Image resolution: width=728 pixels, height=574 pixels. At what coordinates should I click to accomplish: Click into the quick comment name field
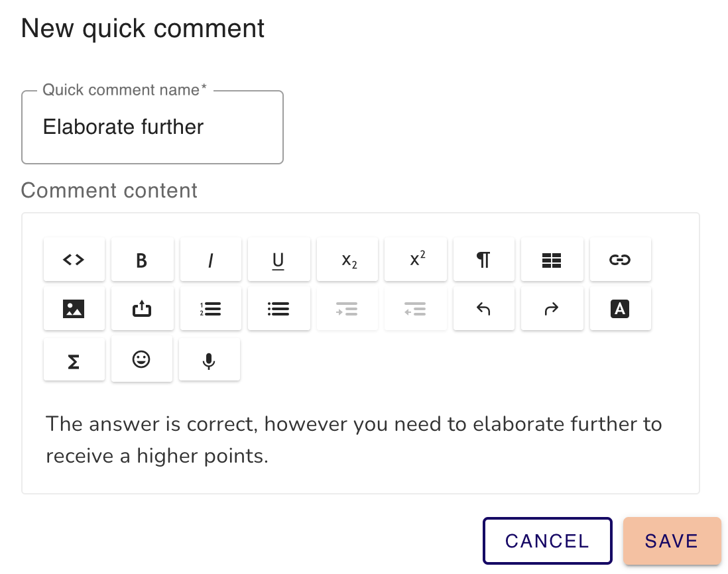coord(152,127)
